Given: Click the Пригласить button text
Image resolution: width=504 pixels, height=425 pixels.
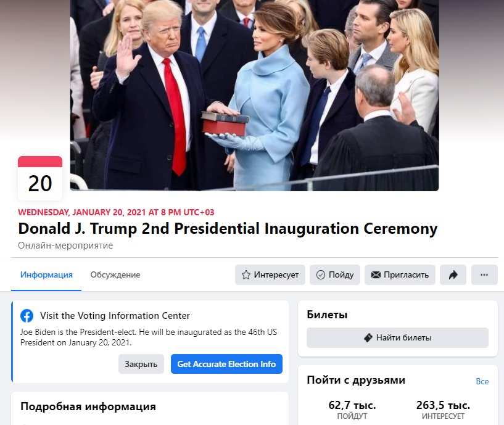Looking at the screenshot, I should tap(407, 275).
